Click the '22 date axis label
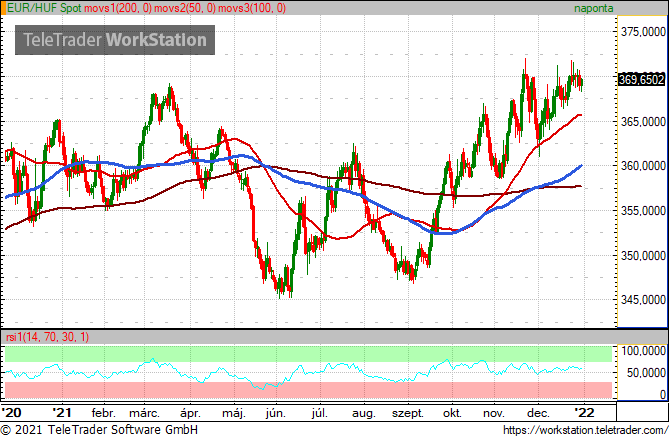Screen dimensions: 669x439 (x=584, y=413)
